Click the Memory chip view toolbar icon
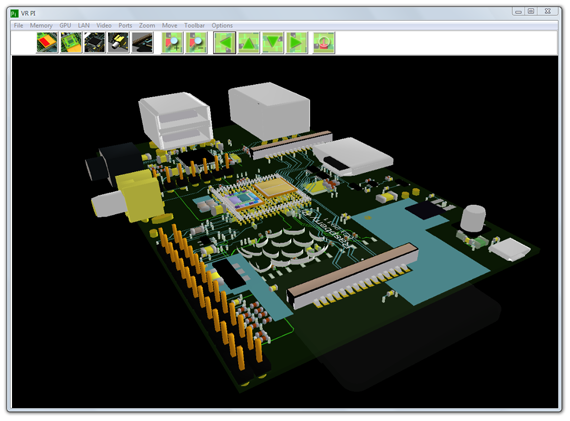 pos(47,43)
